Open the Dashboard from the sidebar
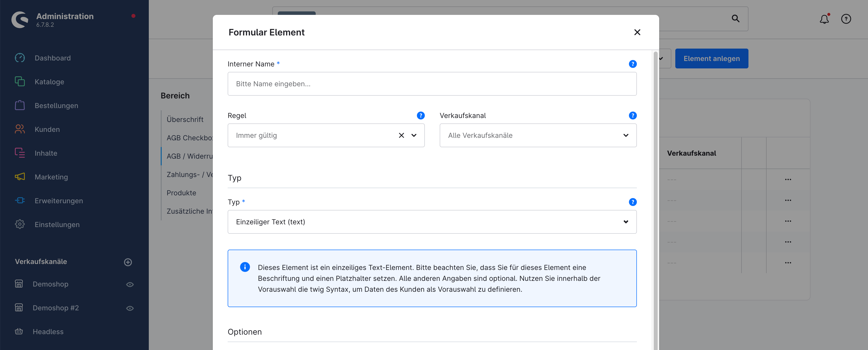This screenshot has width=868, height=350. [x=53, y=58]
